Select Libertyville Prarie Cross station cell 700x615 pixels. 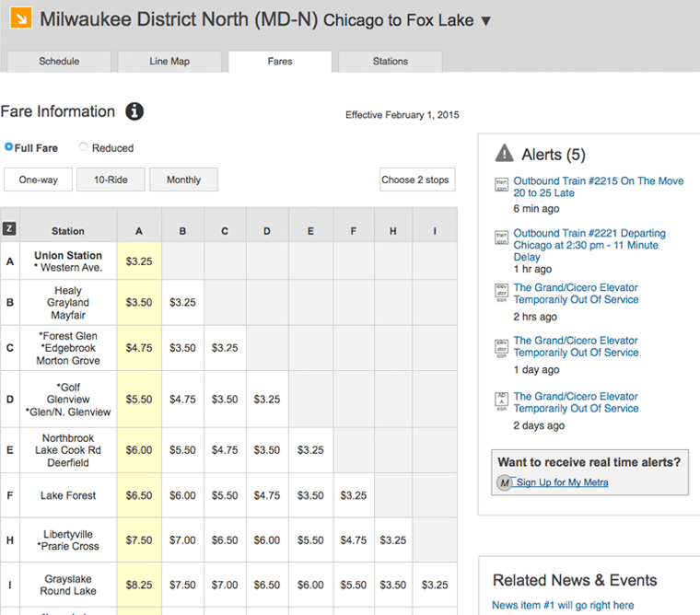[68, 540]
